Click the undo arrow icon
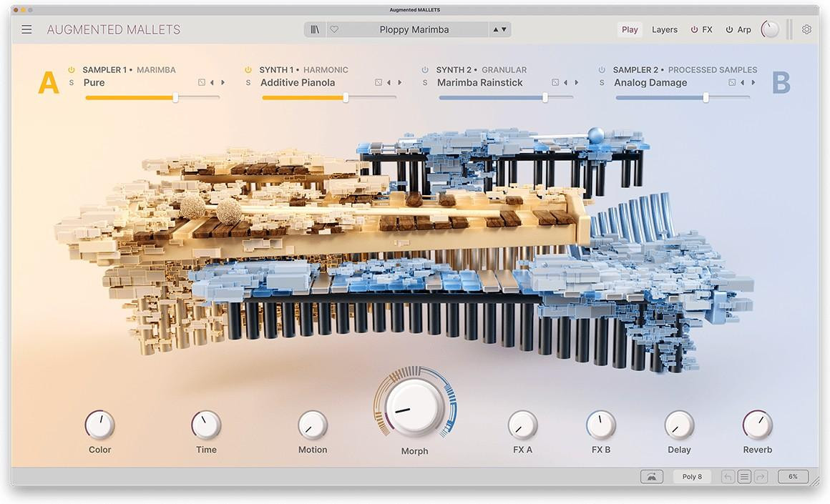This screenshot has width=830, height=504. (x=727, y=476)
